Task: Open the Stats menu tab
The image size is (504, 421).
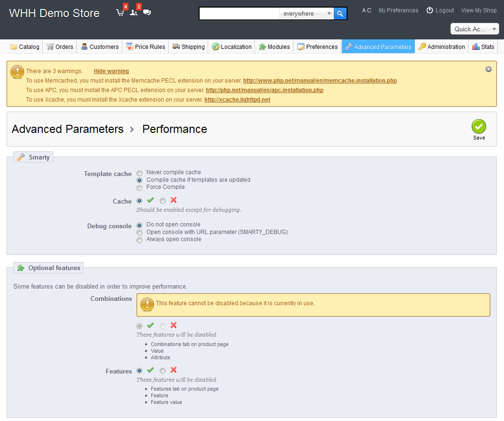Action: click(483, 47)
